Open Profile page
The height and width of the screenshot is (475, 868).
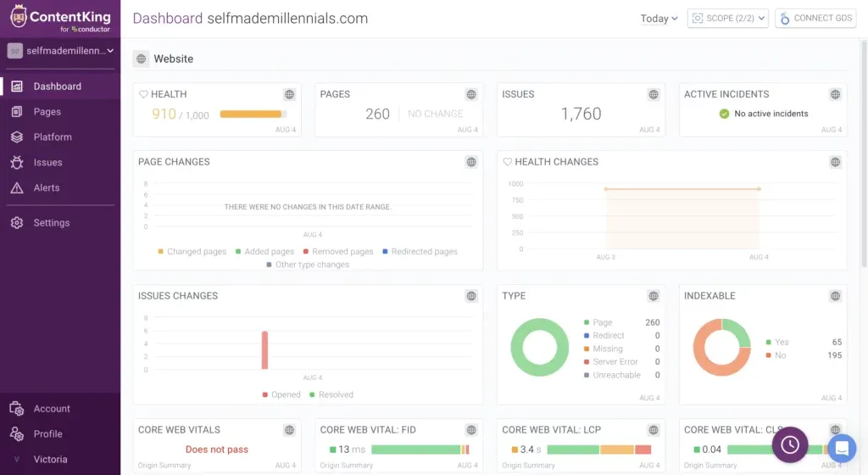pos(60,434)
